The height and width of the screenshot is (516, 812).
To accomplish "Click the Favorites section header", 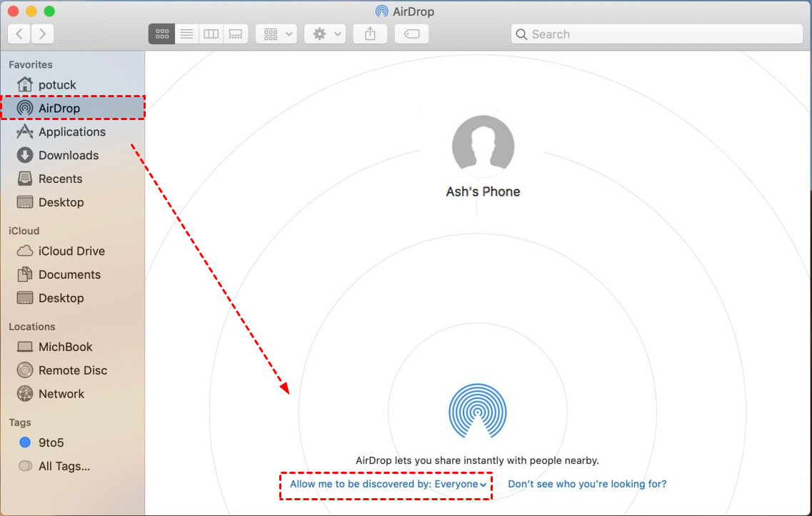I will tap(31, 65).
